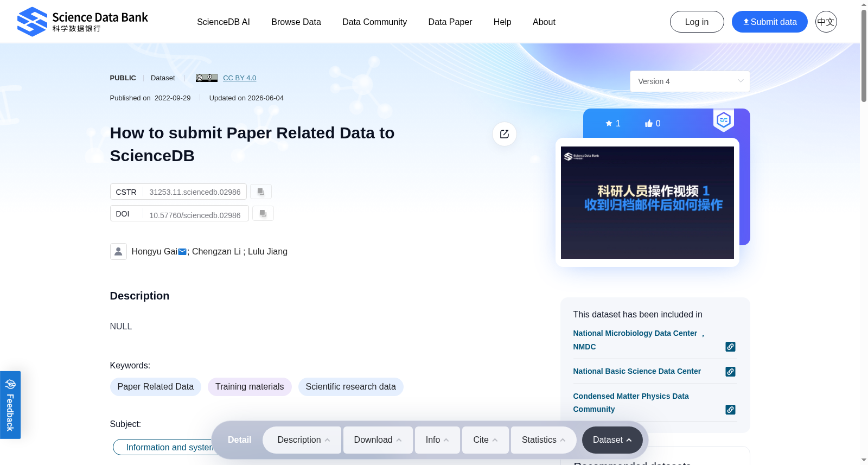The image size is (868, 465).
Task: Click the author avatar icon
Action: (118, 251)
